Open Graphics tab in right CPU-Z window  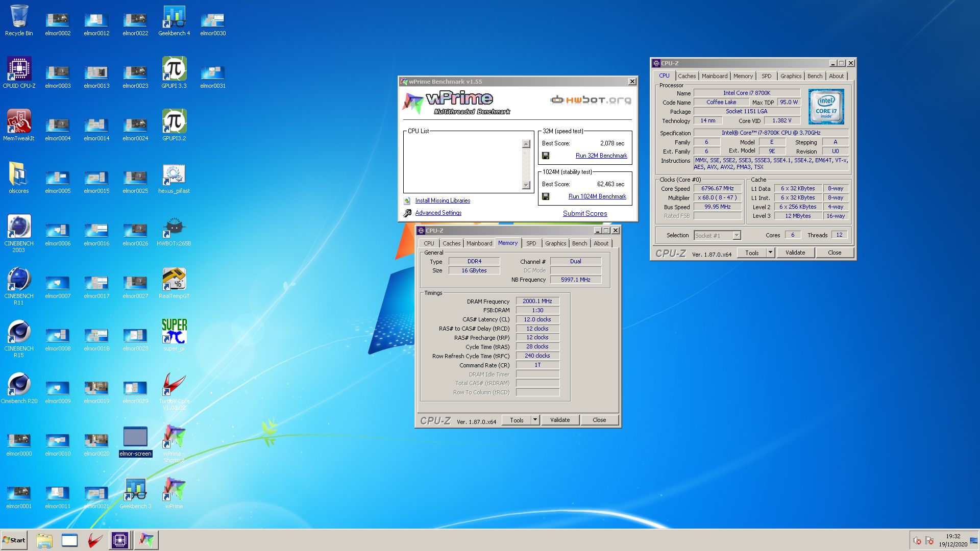click(x=791, y=76)
